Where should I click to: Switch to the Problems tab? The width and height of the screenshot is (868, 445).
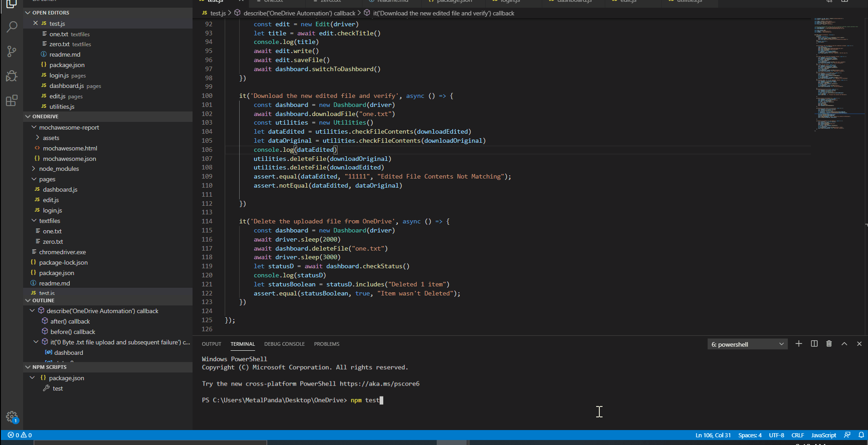327,344
